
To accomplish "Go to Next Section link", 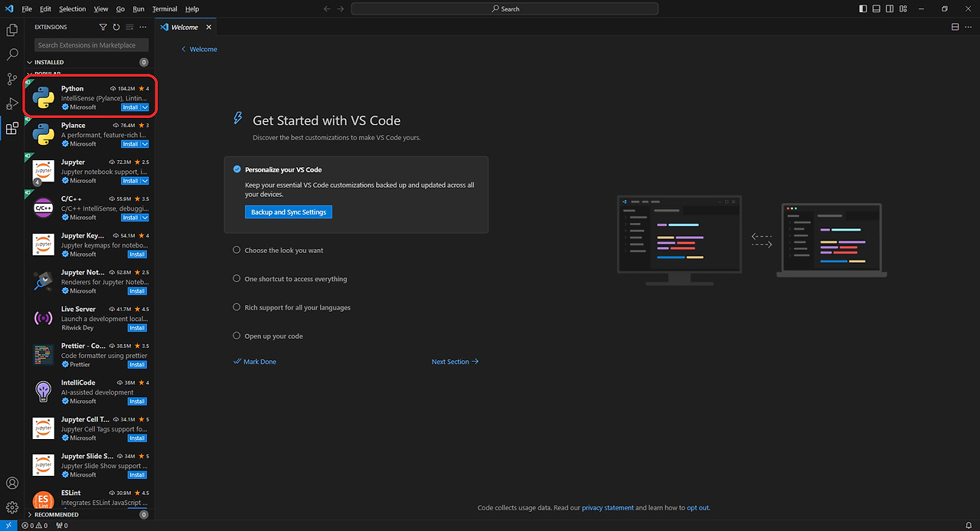I will (455, 362).
